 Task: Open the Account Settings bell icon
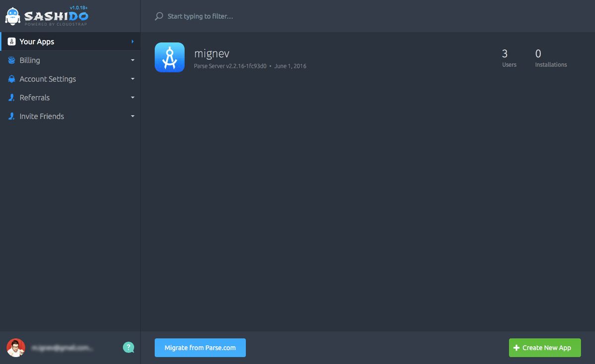11,79
